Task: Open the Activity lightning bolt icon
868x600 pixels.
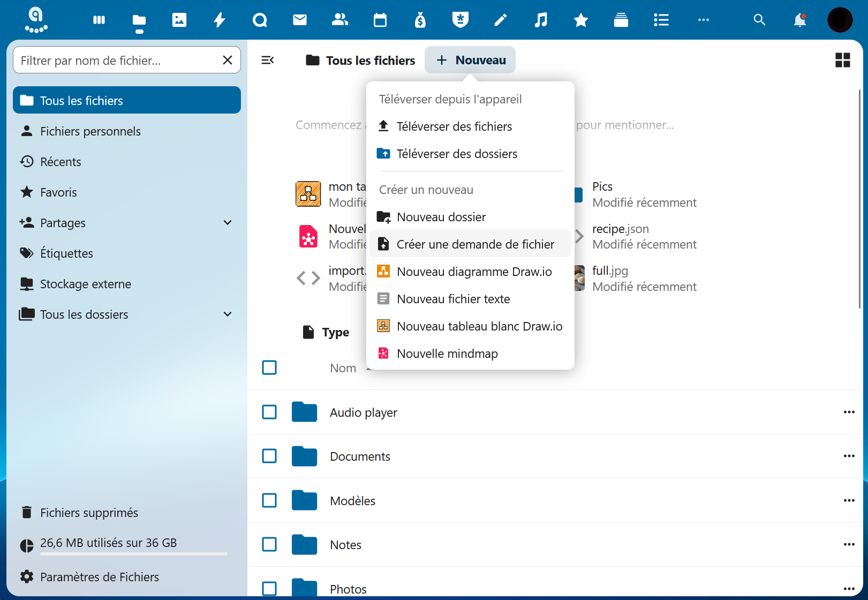Action: (x=220, y=20)
